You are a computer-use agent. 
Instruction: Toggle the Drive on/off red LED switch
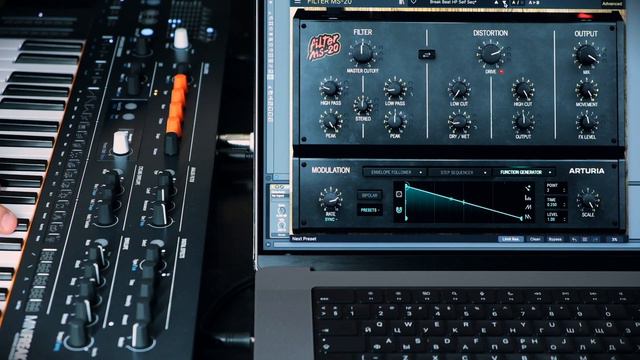click(x=502, y=72)
